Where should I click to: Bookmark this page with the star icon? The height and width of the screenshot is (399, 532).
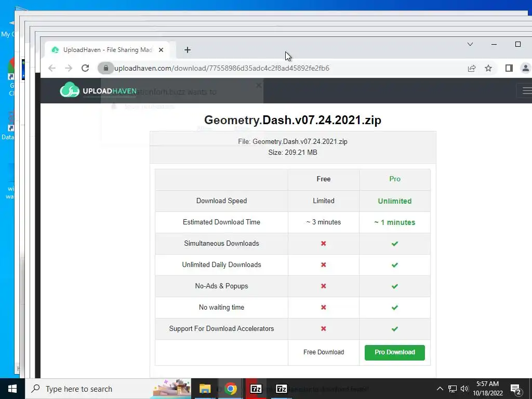pos(488,68)
